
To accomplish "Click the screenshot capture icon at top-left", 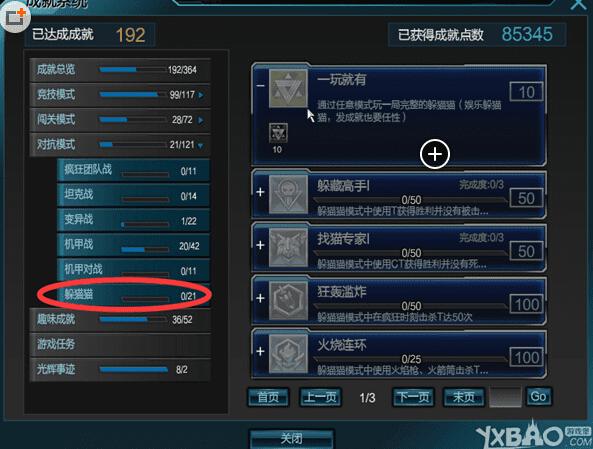I will tap(16, 17).
